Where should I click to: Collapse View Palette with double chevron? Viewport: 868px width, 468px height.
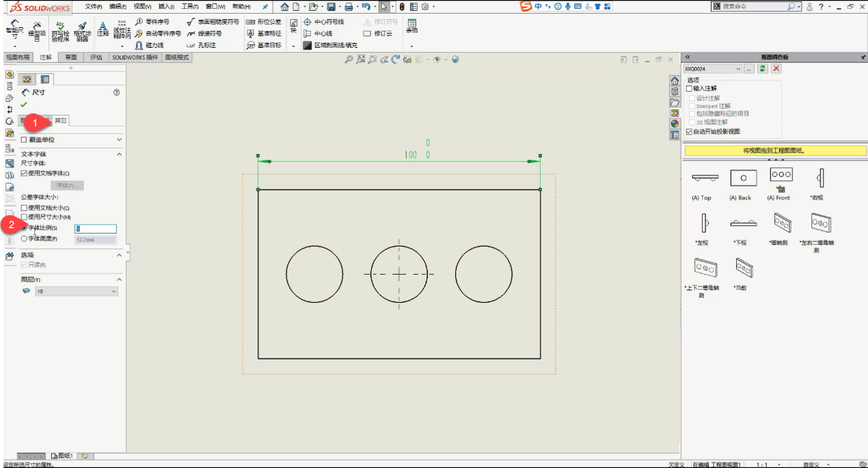pos(688,57)
